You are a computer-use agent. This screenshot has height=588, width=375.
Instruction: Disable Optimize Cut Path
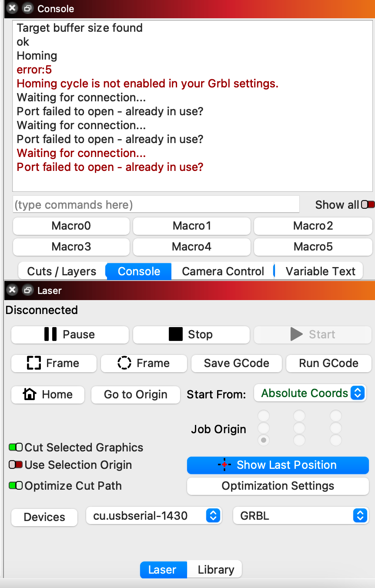click(16, 485)
